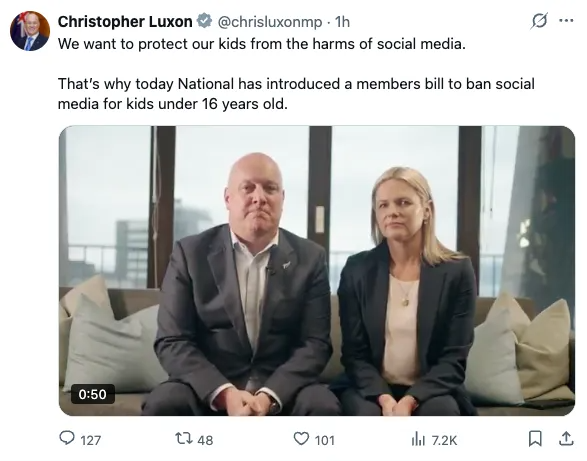
Task: Click the blue verified badge
Action: (204, 21)
